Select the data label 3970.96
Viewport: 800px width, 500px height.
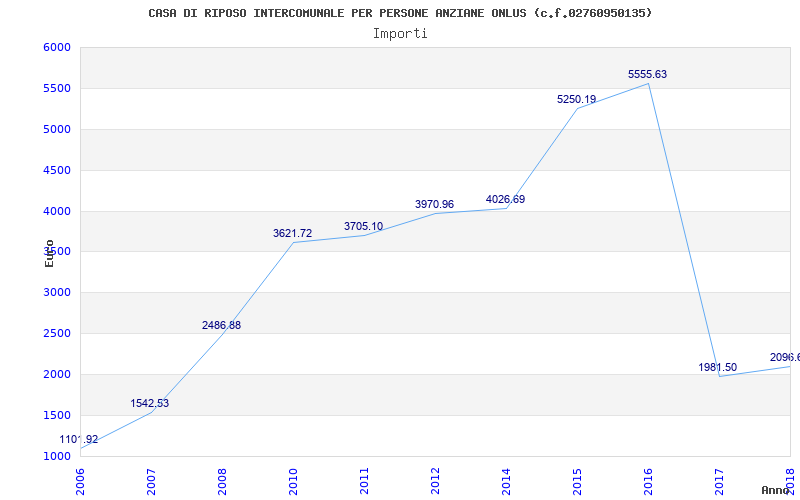click(434, 204)
